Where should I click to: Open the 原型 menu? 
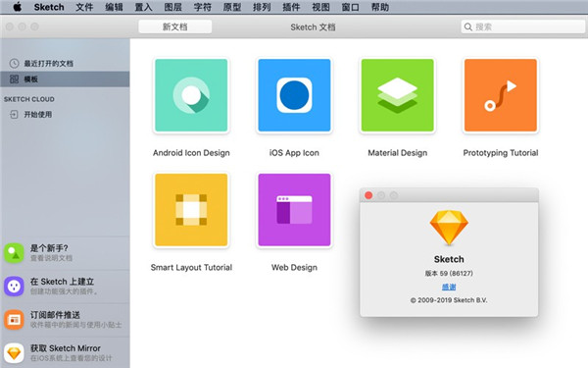coord(232,7)
